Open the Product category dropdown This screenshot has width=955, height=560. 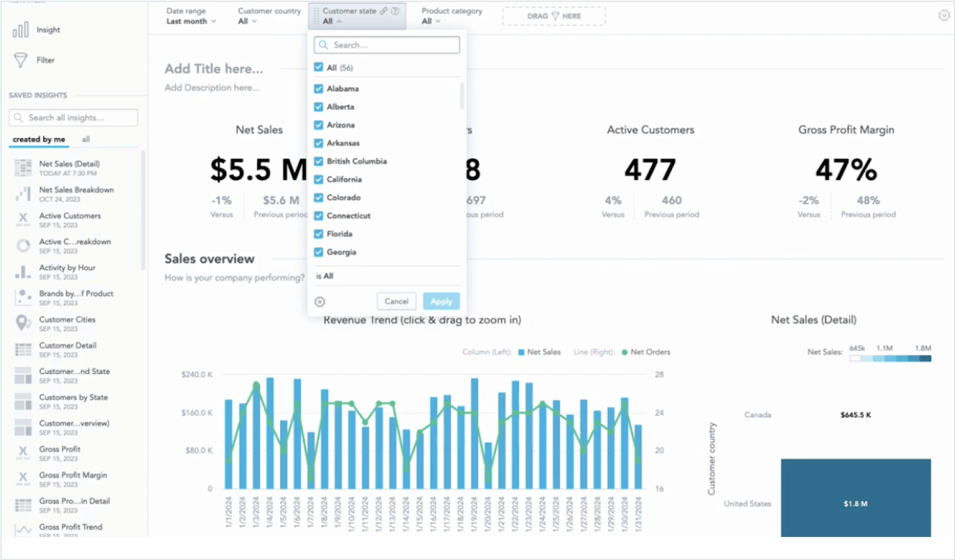[452, 16]
